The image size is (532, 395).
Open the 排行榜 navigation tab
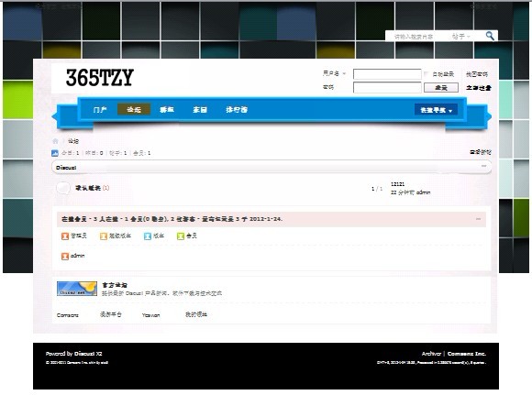point(237,109)
